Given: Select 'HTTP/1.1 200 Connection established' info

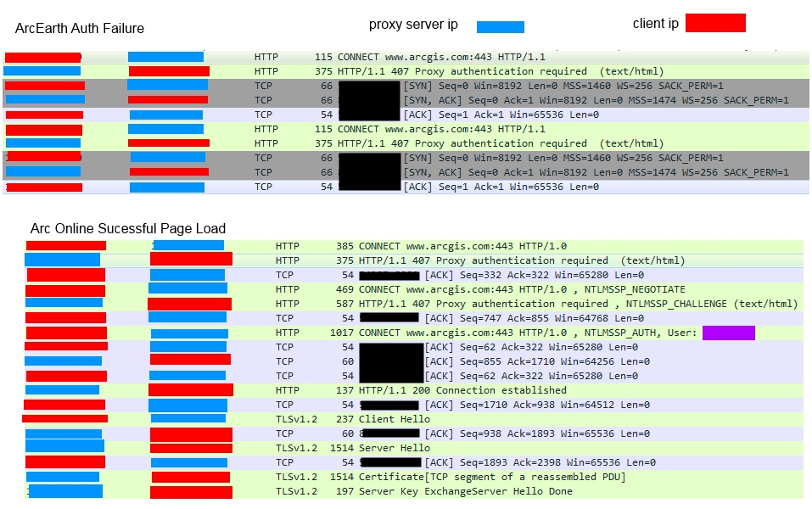Looking at the screenshot, I should point(462,390).
